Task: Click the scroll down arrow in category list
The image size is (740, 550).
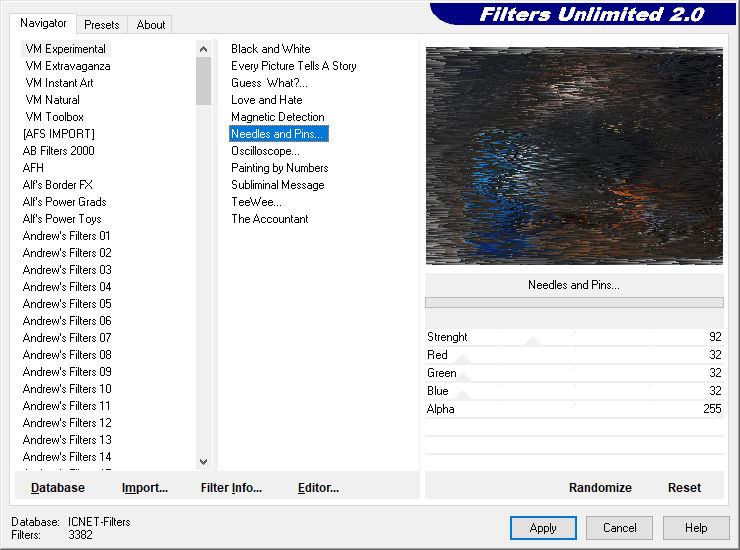Action: (x=203, y=462)
